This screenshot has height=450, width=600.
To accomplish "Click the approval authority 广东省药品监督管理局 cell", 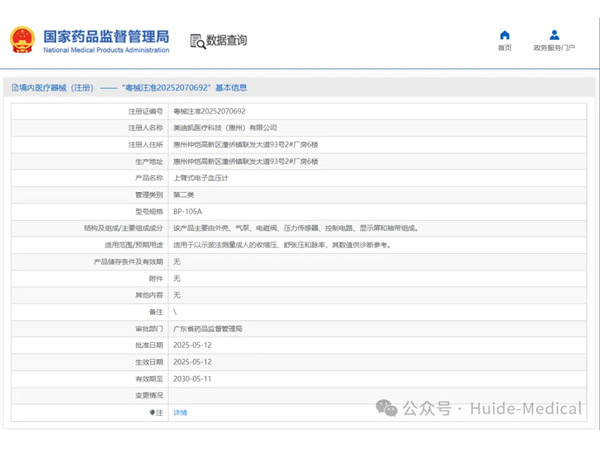I will 208,328.
